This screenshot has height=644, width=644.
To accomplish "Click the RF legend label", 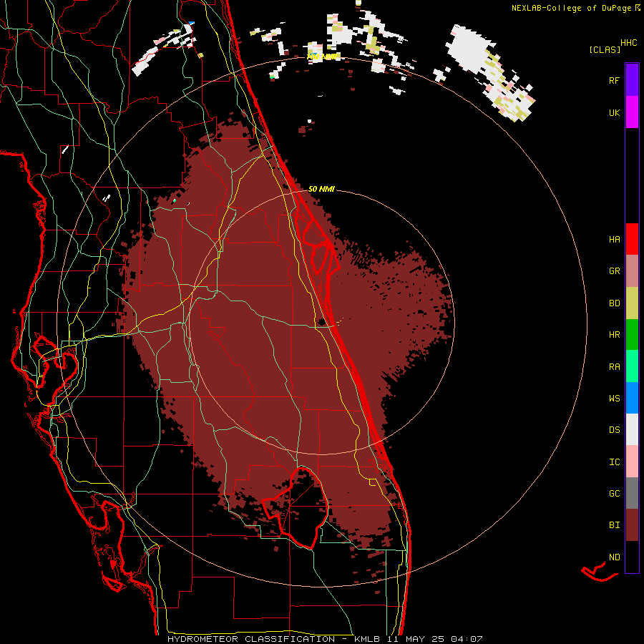I will (x=614, y=80).
